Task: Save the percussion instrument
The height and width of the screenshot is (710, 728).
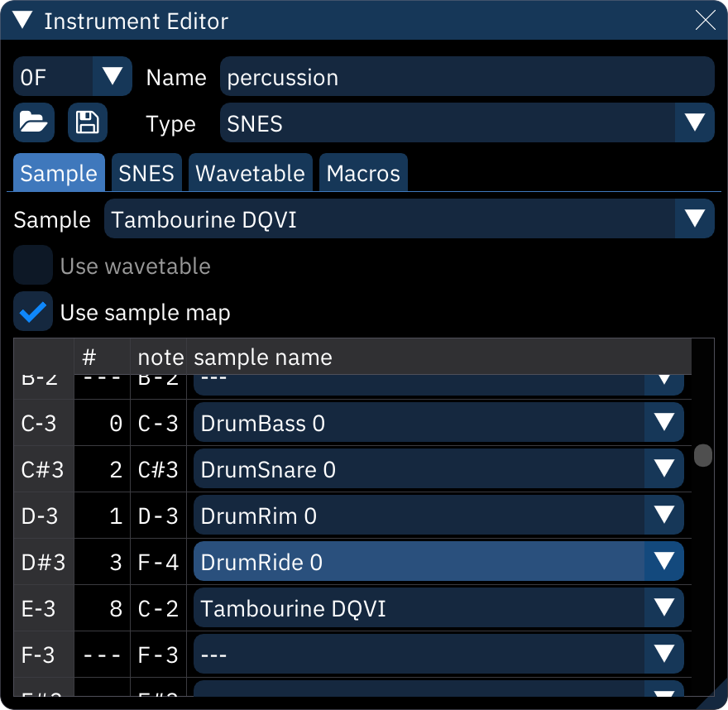Action: point(87,122)
